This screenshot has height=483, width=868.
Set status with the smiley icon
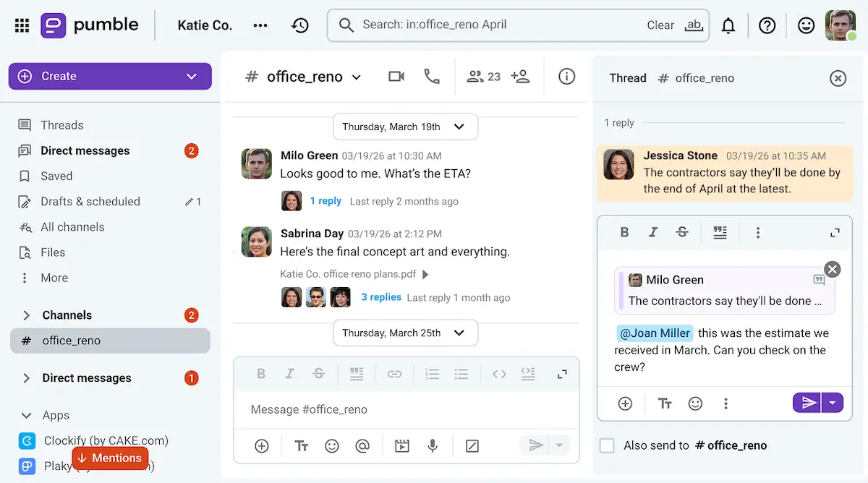point(806,25)
